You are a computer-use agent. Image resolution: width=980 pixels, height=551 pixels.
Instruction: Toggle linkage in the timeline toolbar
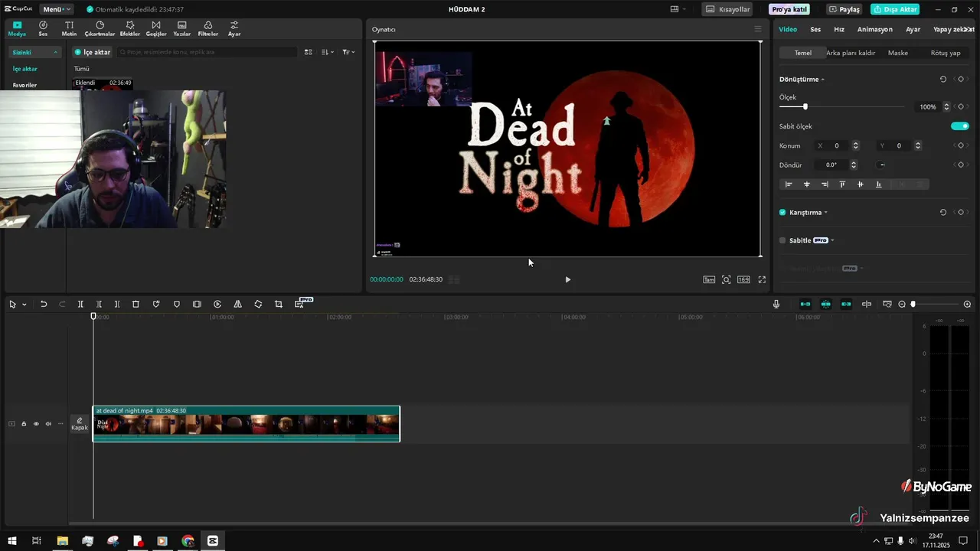tap(846, 304)
